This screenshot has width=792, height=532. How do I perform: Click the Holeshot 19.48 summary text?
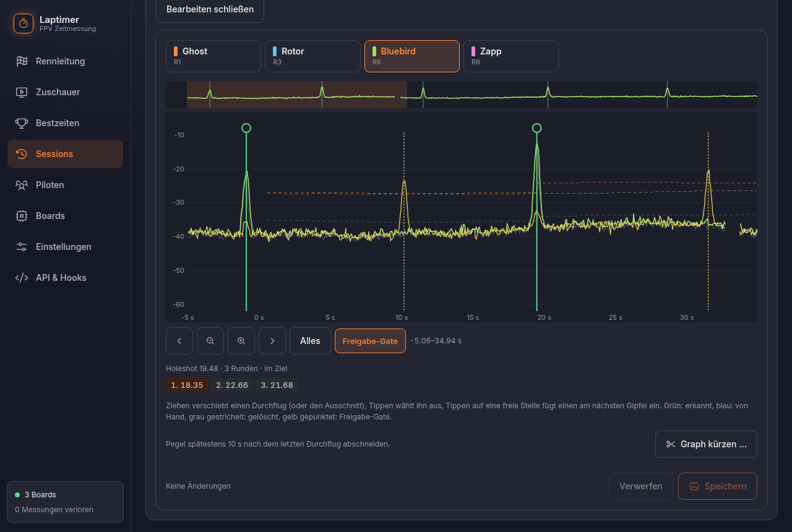click(x=226, y=368)
